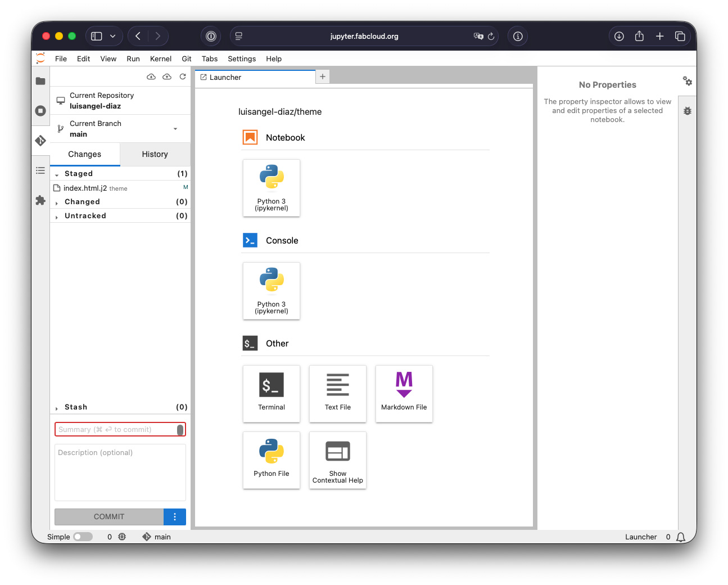
Task: Click the COMMIT button
Action: [x=109, y=516]
